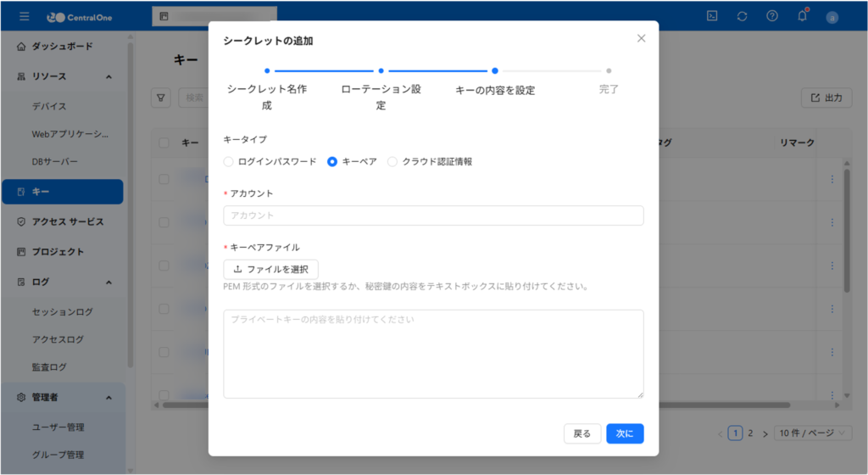Collapse the リソース sidebar section
The height and width of the screenshot is (475, 868).
point(108,77)
